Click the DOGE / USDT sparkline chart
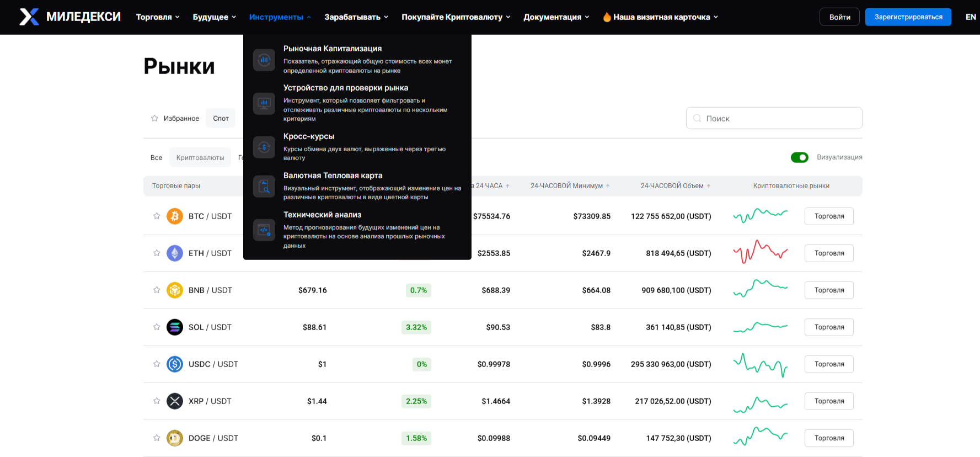 [x=760, y=437]
